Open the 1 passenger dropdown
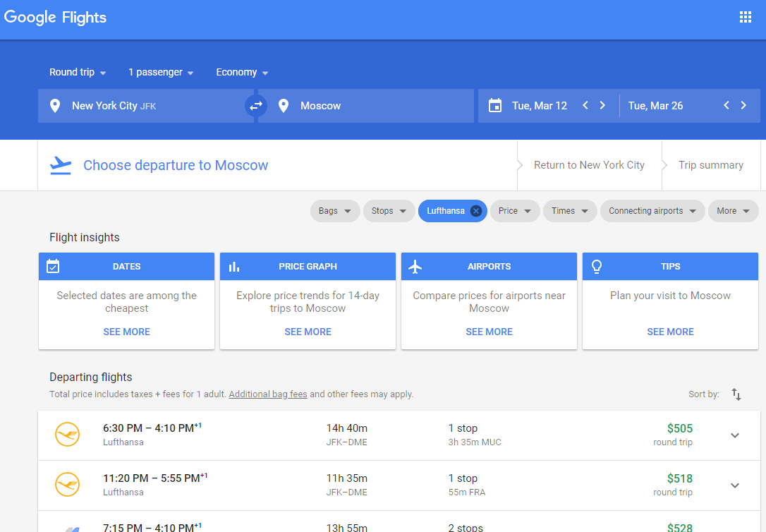The width and height of the screenshot is (766, 532). [161, 73]
